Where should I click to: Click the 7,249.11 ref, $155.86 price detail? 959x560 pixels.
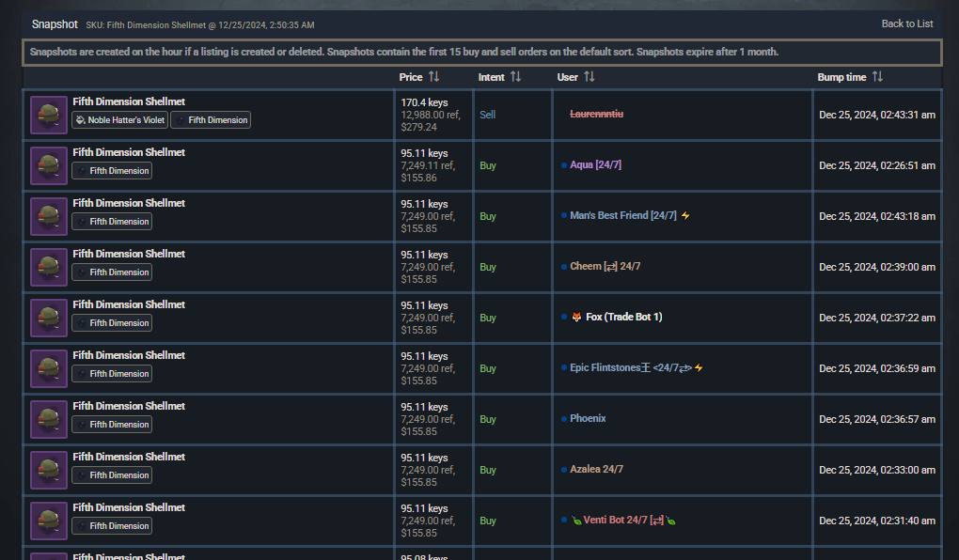pos(428,172)
